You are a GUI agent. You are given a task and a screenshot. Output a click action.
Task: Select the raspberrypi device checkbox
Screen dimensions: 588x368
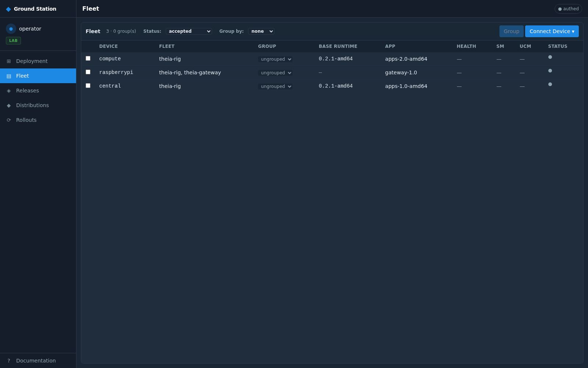pos(88,72)
